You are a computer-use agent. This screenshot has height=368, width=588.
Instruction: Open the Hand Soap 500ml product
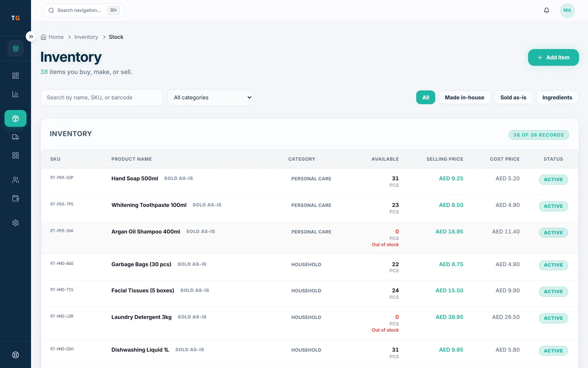135,179
